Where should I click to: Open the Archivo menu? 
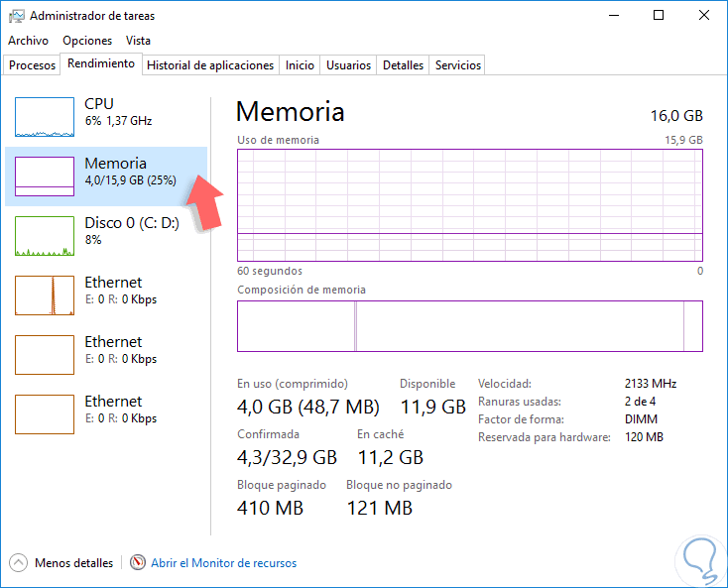click(28, 41)
